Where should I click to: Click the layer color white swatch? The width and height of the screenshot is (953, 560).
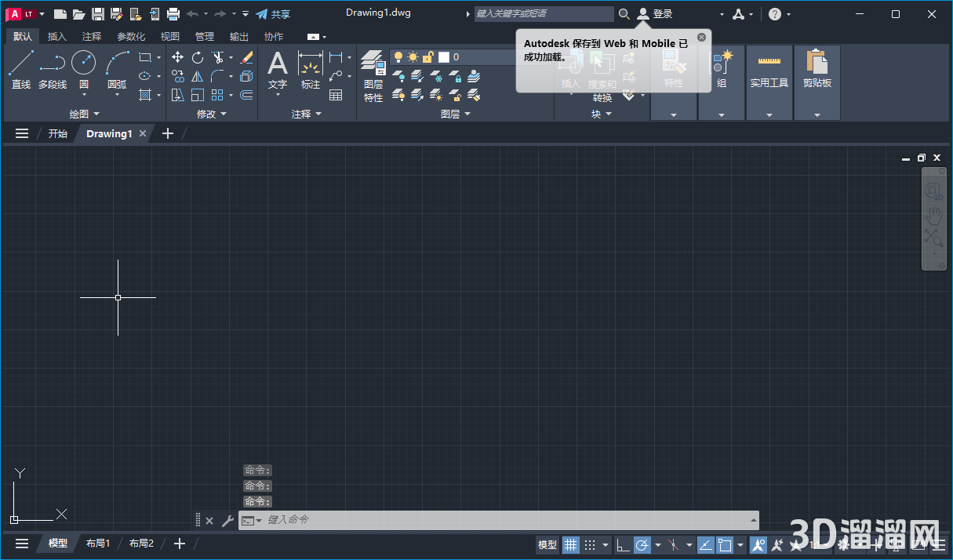[444, 57]
